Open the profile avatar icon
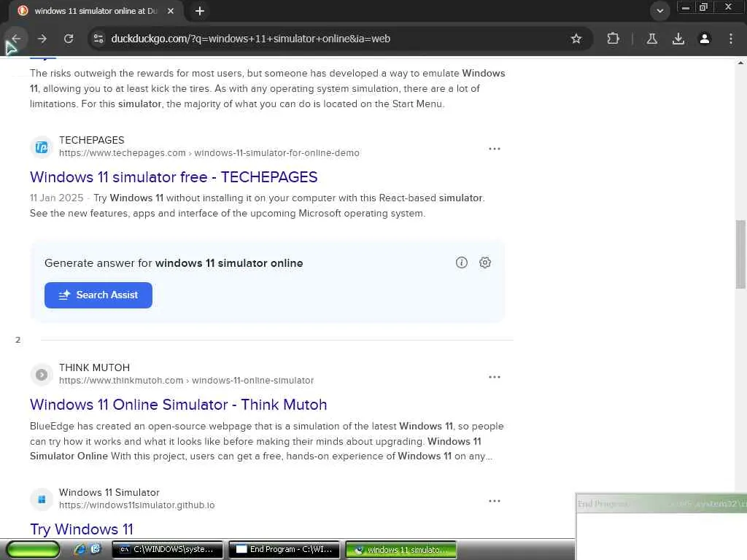 pyautogui.click(x=705, y=39)
